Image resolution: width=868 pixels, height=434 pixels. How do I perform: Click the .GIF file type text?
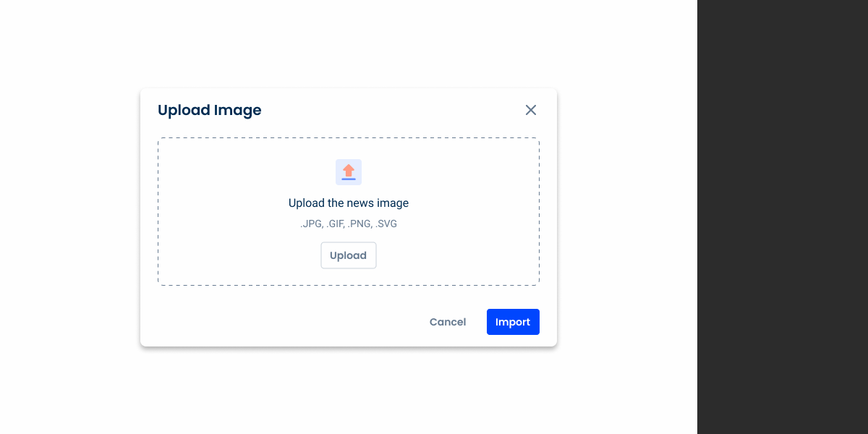click(x=336, y=224)
